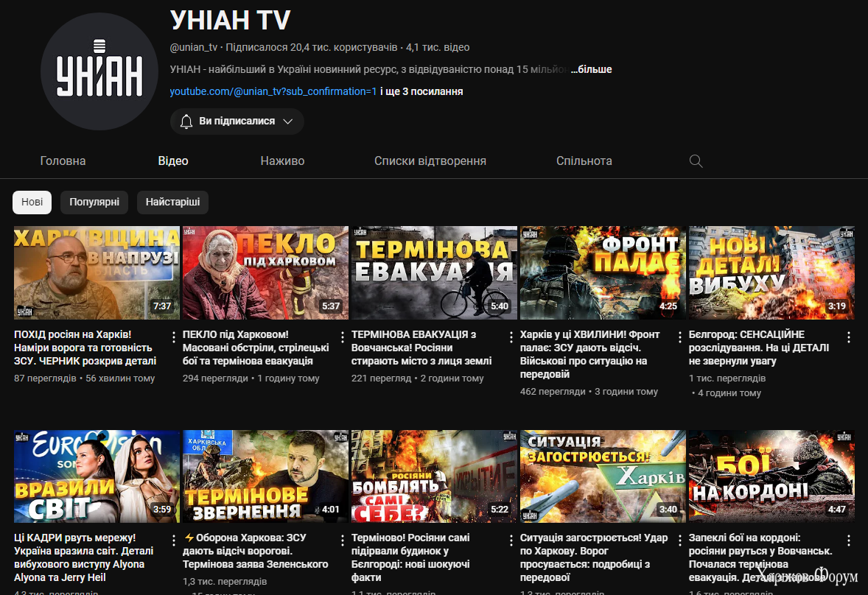Open options menu for Харків у ці ХВИЛИНИ video
868x595 pixels.
(680, 337)
